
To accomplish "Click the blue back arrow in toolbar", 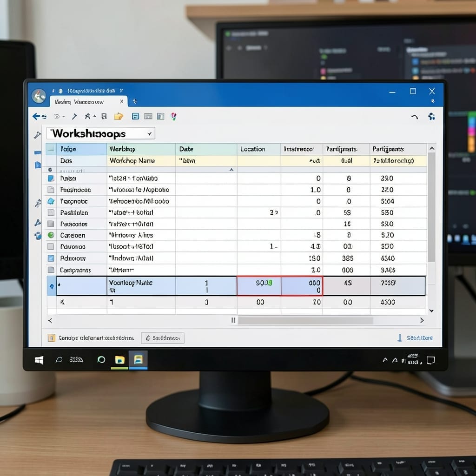I will 36,116.
